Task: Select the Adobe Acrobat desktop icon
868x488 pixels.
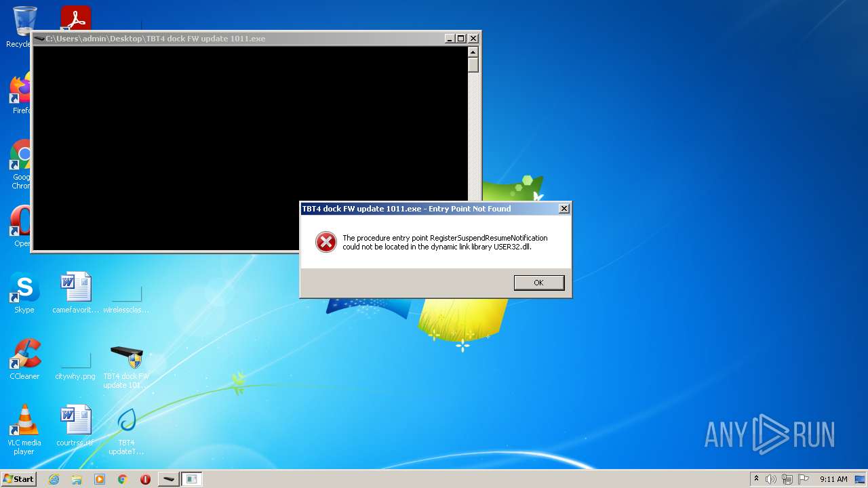Action: [x=75, y=18]
